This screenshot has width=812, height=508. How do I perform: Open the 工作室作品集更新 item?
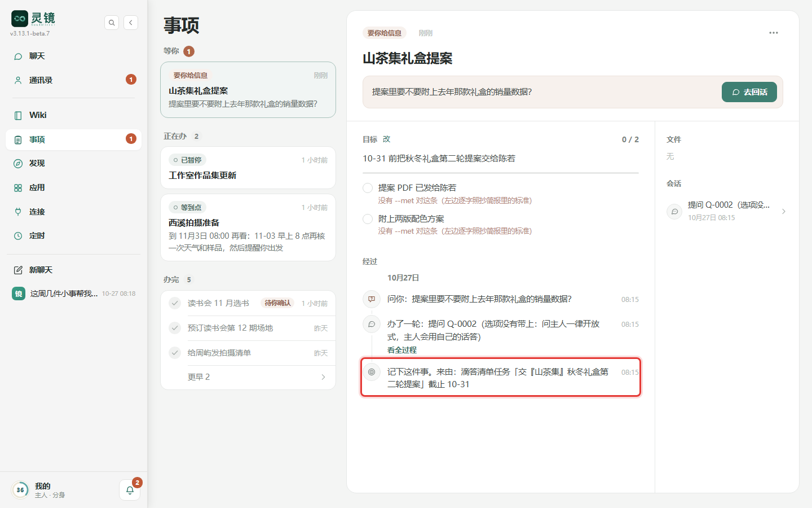[x=248, y=168]
